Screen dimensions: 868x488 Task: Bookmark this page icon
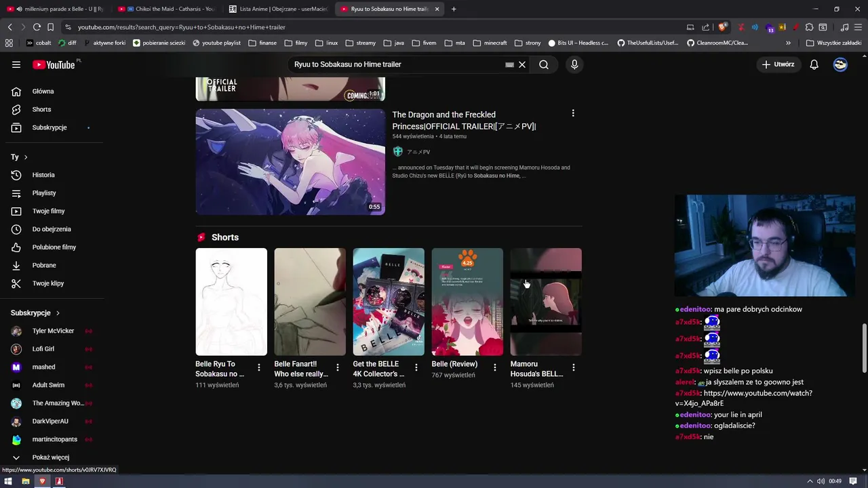pyautogui.click(x=50, y=27)
